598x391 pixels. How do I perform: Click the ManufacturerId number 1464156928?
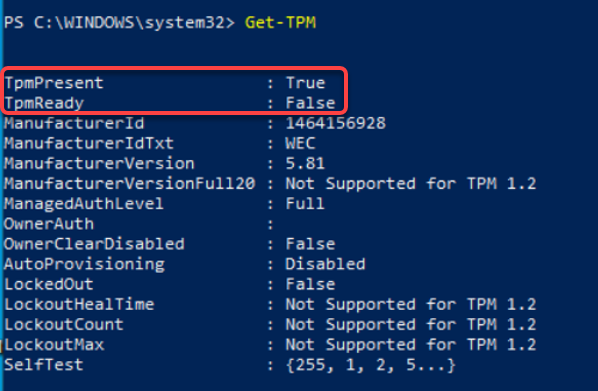pyautogui.click(x=336, y=123)
